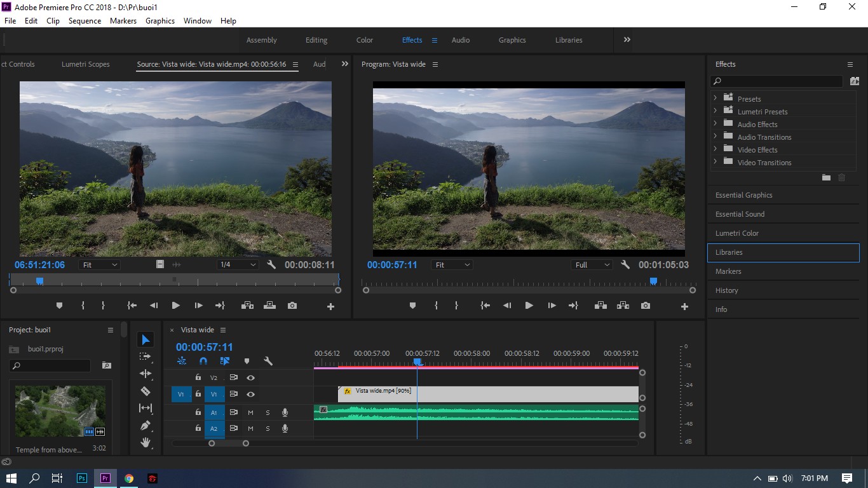Click the Ripple Edit tool
The width and height of the screenshot is (868, 488).
pyautogui.click(x=146, y=374)
